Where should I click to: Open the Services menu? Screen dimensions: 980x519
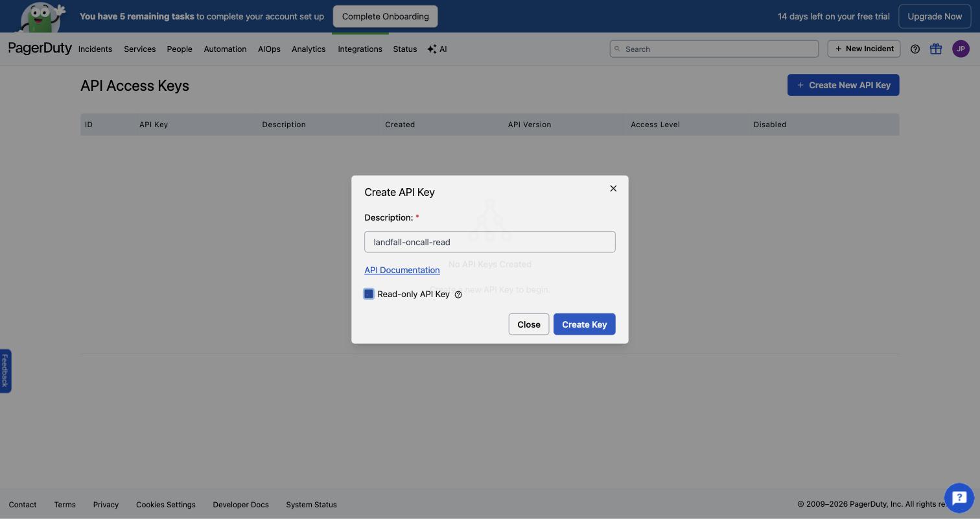(140, 49)
